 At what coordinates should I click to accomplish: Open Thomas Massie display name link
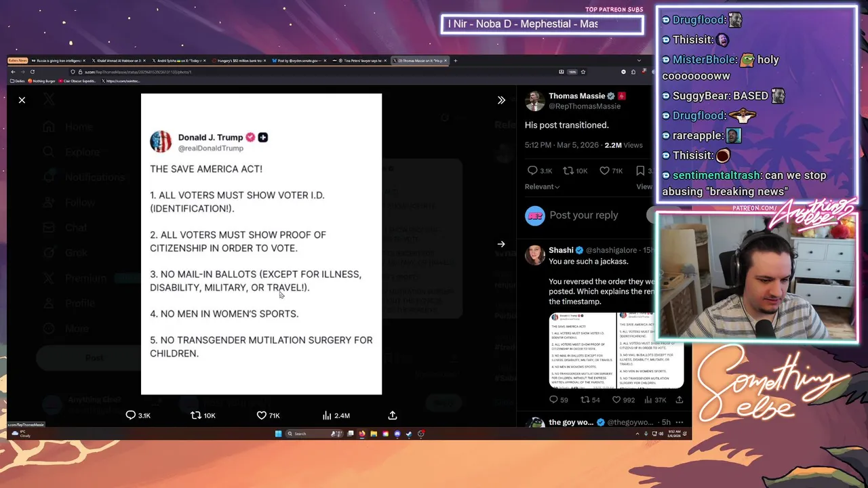[x=576, y=96]
